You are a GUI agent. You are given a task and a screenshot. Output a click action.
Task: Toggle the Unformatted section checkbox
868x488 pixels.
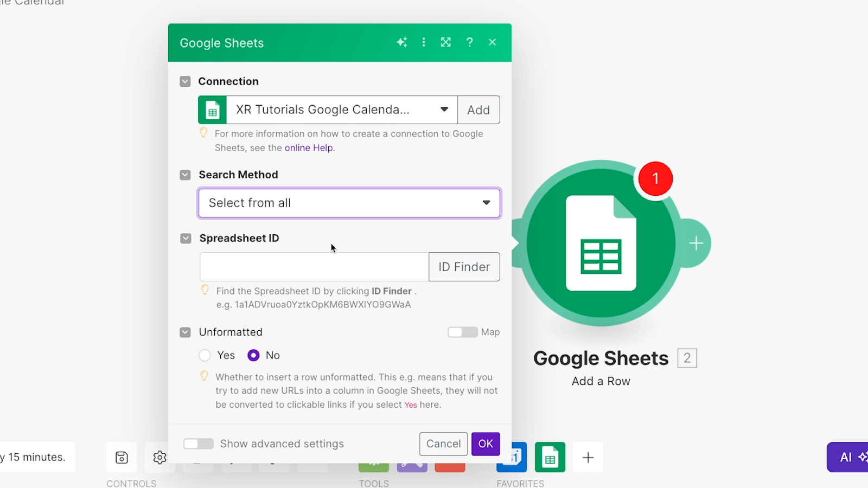point(186,332)
